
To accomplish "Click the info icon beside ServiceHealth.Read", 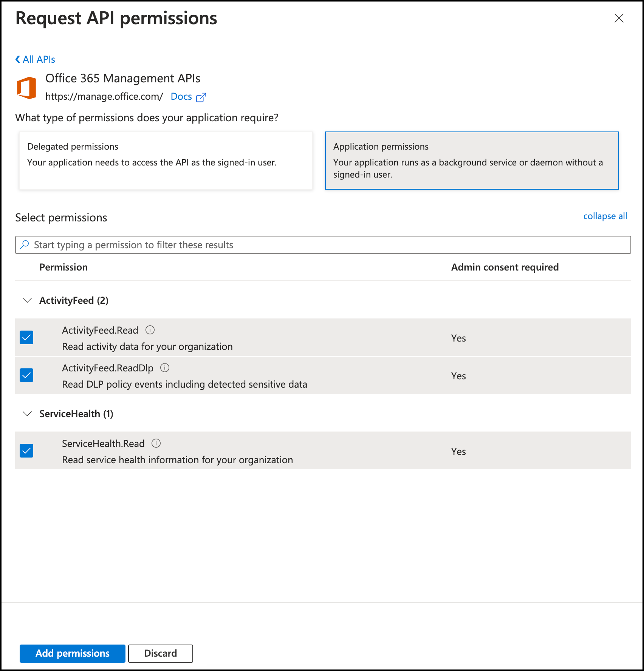I will point(156,443).
